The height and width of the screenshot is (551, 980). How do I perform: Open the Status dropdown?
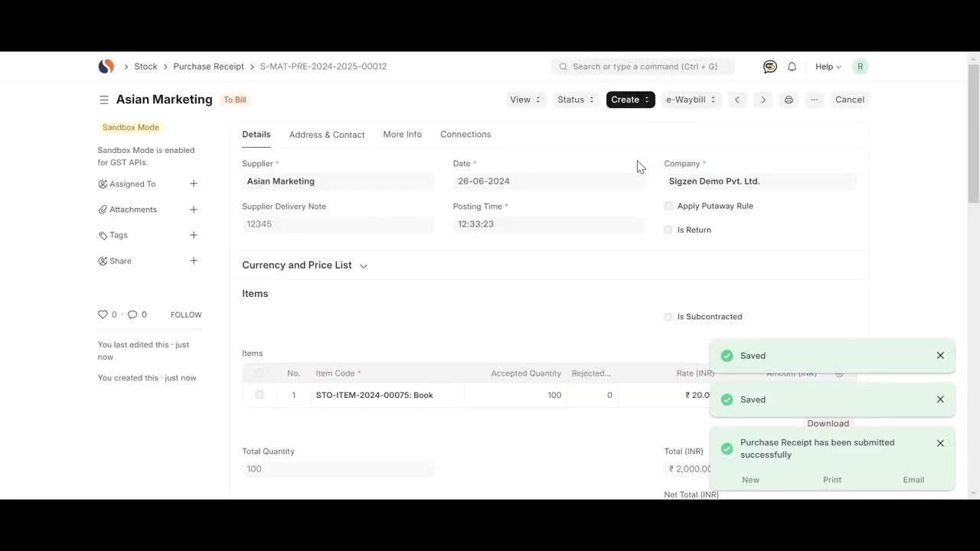coord(576,99)
